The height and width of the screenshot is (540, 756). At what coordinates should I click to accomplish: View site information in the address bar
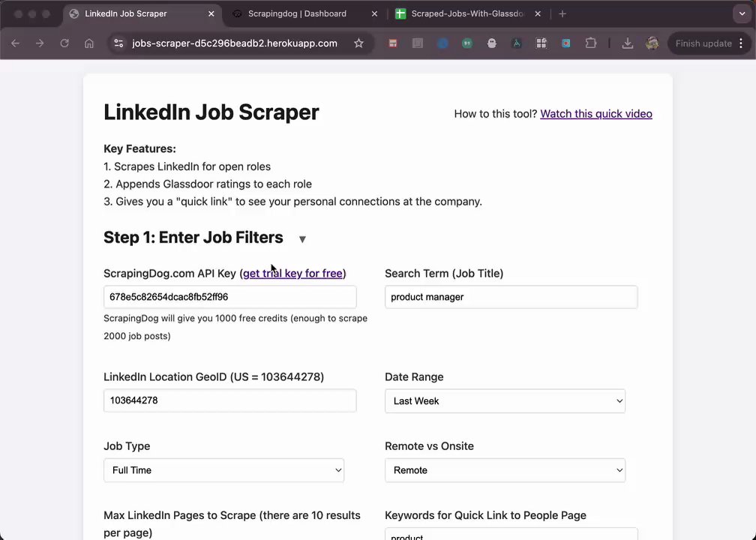click(x=118, y=43)
